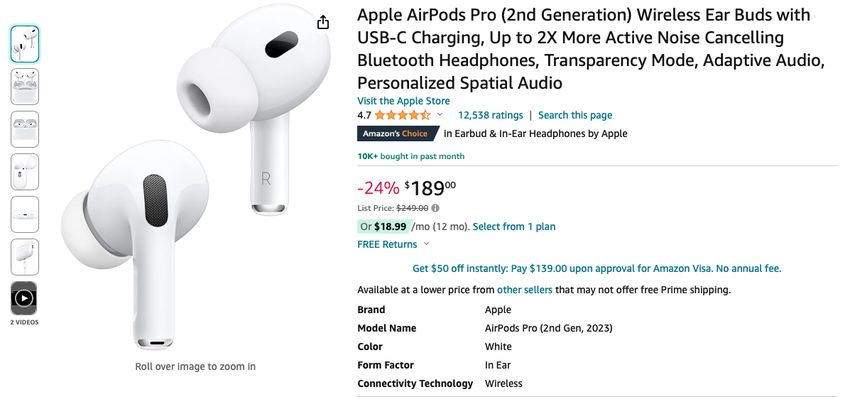Open the 12,538 ratings link
Viewport: 850px width, 404px height.
coord(490,116)
